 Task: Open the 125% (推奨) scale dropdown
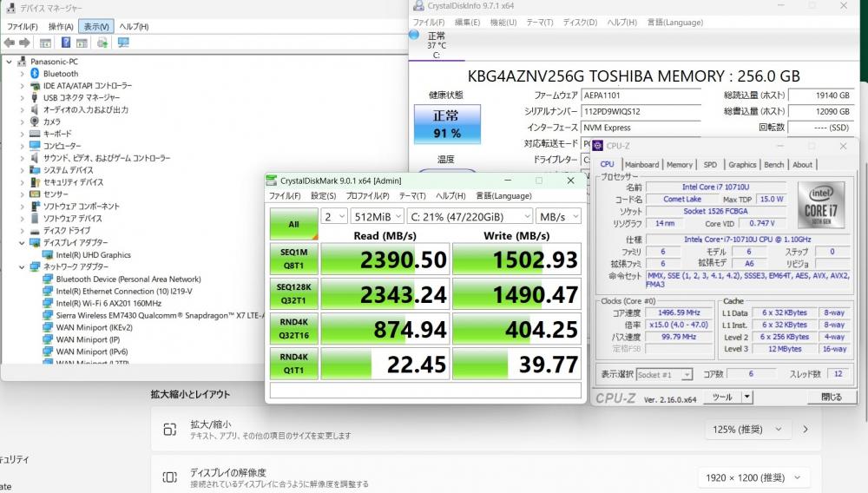[x=746, y=430]
